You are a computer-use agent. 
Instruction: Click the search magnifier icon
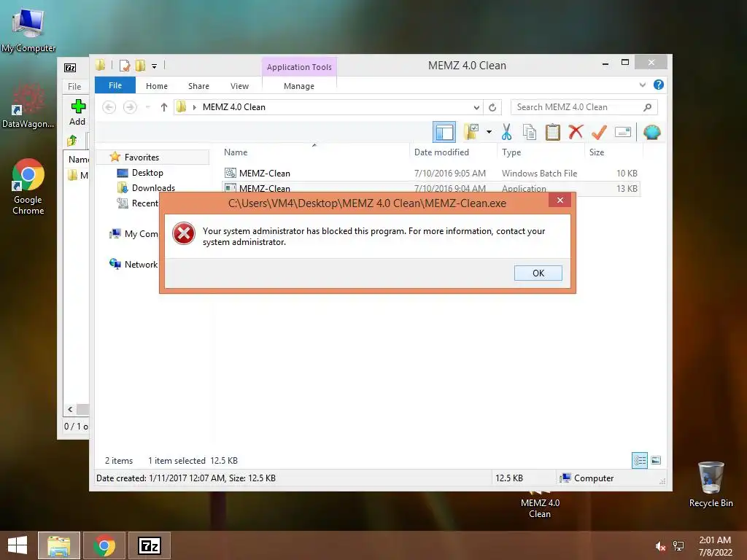(647, 107)
